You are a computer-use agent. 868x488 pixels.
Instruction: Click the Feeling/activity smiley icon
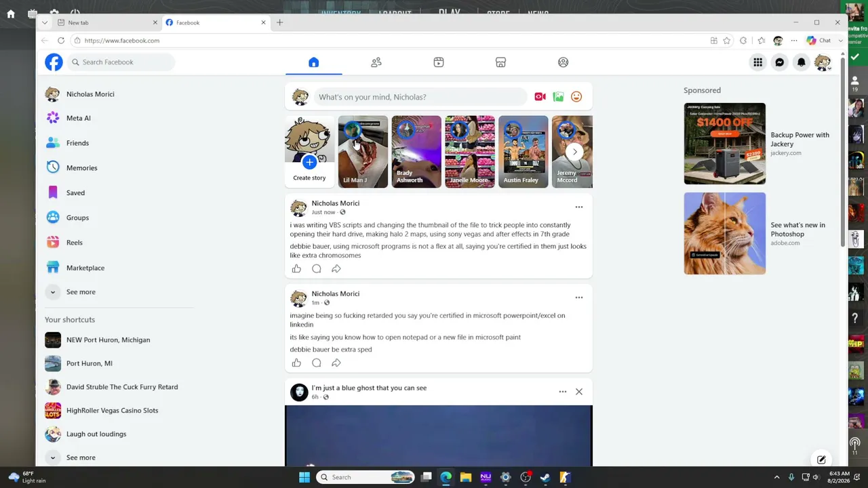point(576,97)
